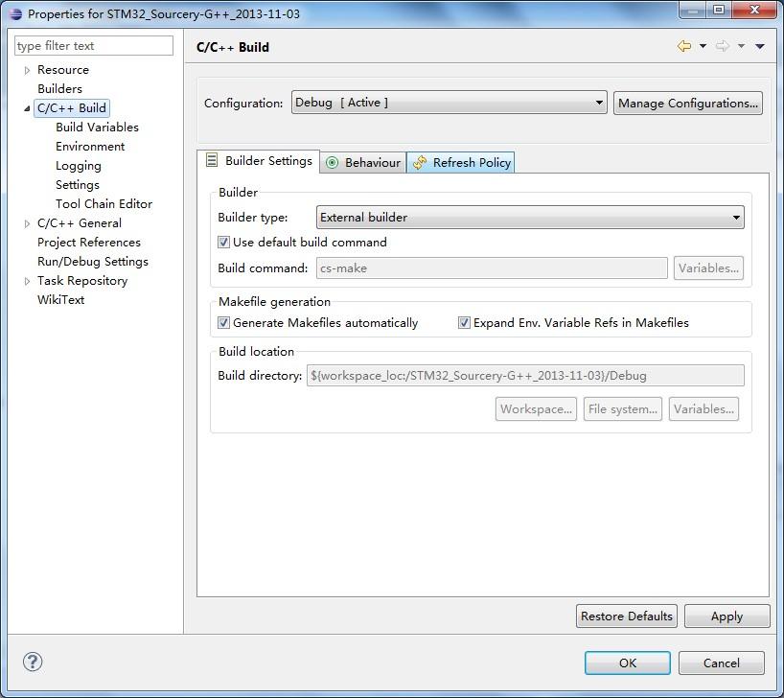Click the green icon on the Behaviour tab
784x698 pixels.
332,161
